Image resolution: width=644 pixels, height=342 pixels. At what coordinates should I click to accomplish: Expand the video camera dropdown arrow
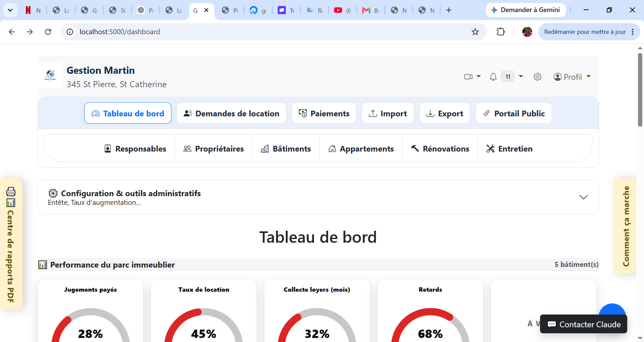pos(479,76)
